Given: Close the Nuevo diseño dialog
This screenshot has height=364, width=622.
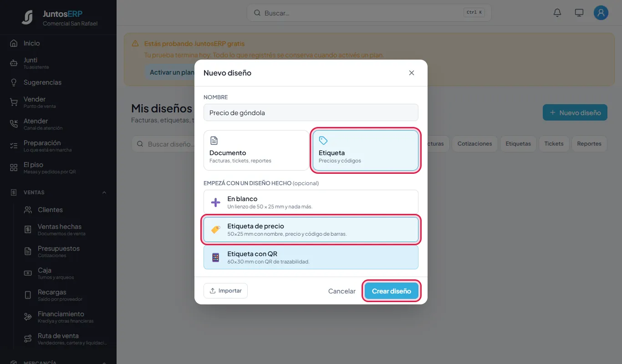Looking at the screenshot, I should click(x=412, y=73).
